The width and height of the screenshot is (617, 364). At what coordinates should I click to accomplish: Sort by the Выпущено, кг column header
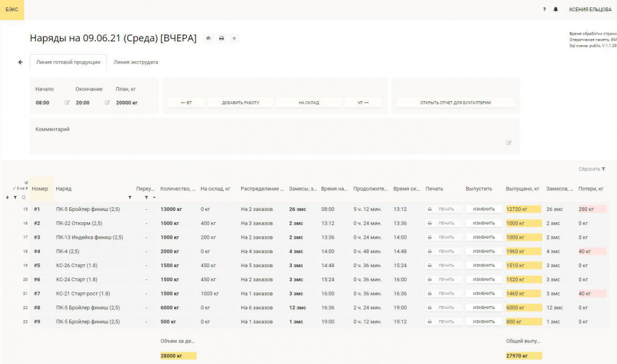pyautogui.click(x=523, y=189)
